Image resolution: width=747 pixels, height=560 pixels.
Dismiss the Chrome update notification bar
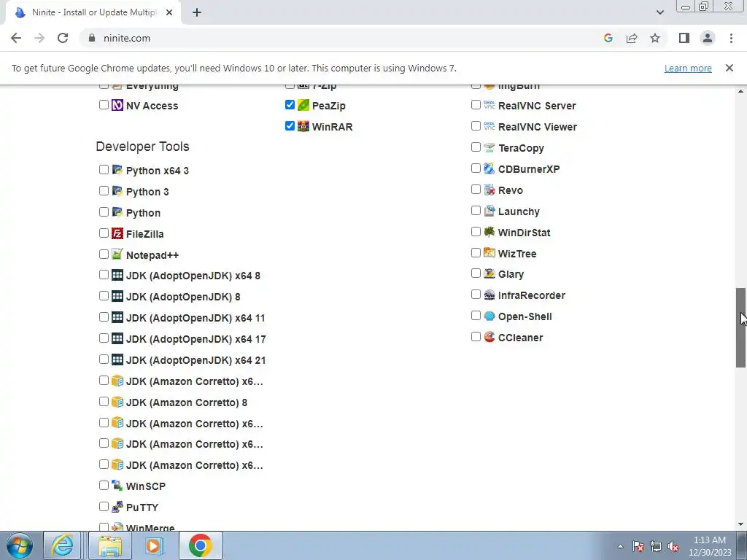[x=729, y=68]
